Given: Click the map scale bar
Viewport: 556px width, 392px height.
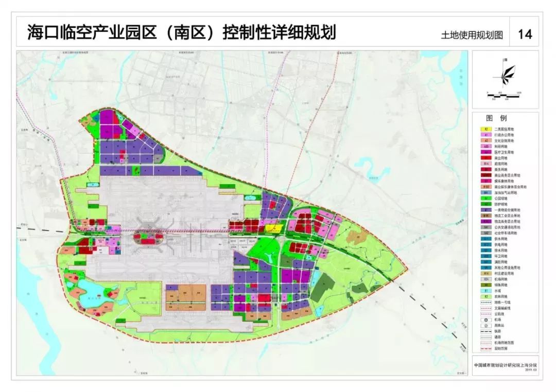Looking at the screenshot, I should coord(503,95).
